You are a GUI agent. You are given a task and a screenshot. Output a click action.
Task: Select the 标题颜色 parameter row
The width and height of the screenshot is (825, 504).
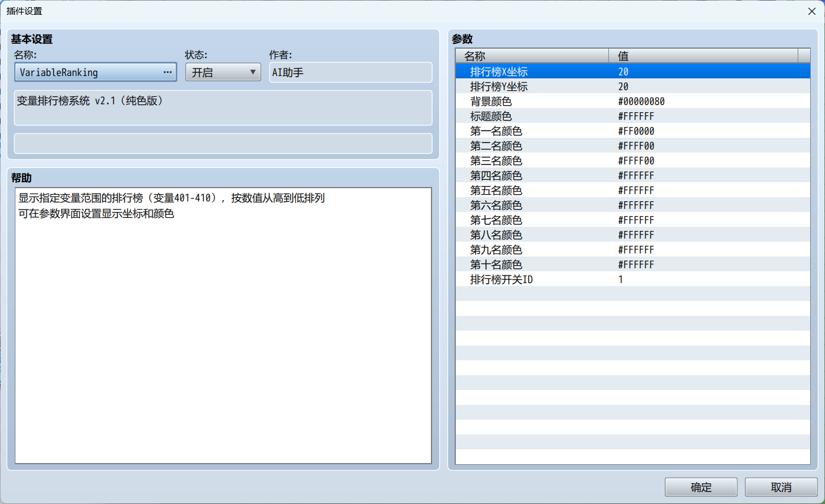[633, 116]
